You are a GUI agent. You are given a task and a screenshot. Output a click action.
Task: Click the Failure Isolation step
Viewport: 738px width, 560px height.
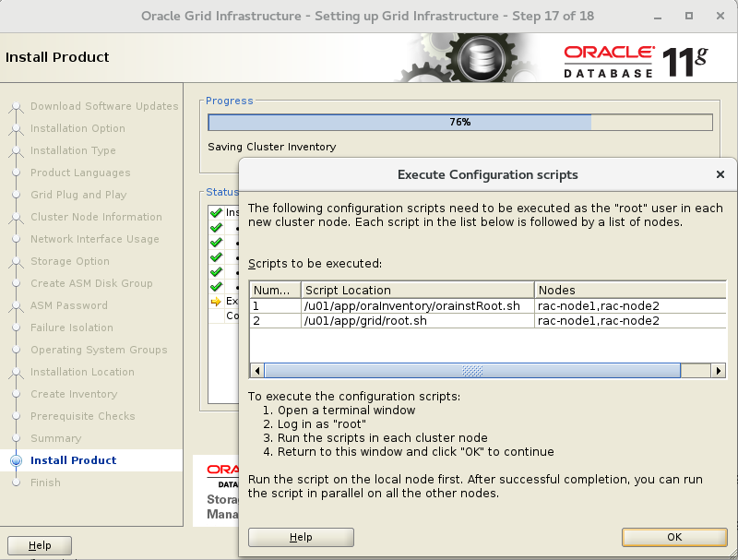pyautogui.click(x=72, y=328)
